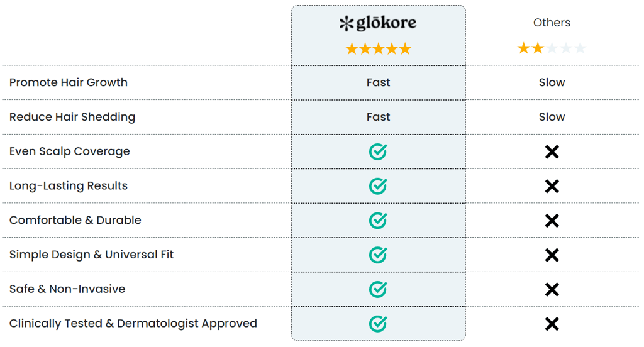Click the Reduce Hair Shedding label

tap(72, 117)
